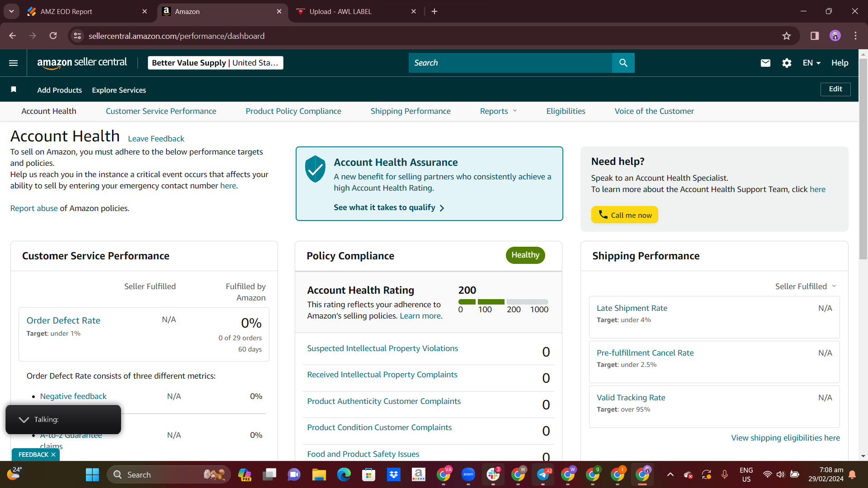Open Negative feedback metric link
868x488 pixels.
(x=73, y=396)
